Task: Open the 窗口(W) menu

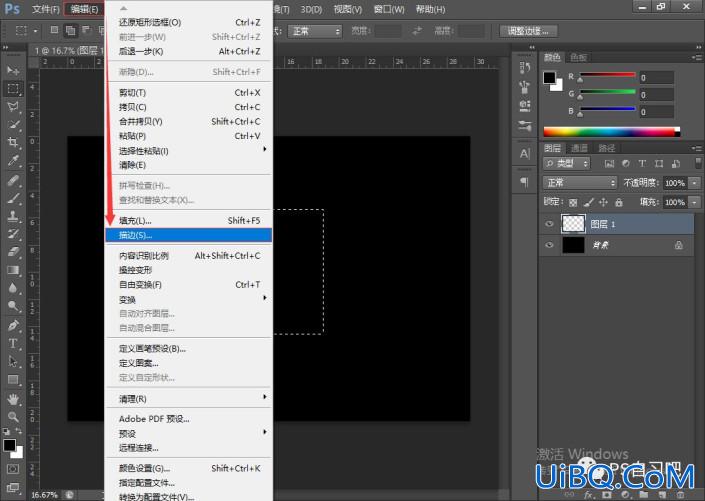Action: (x=389, y=9)
